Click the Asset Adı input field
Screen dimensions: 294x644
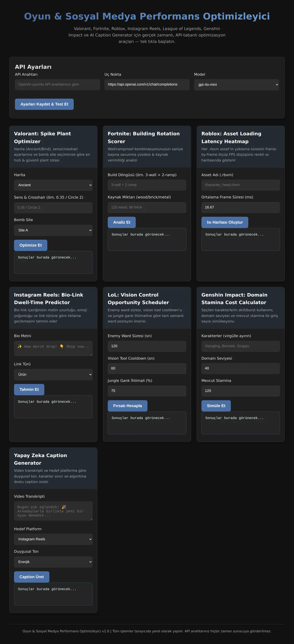coord(241,185)
